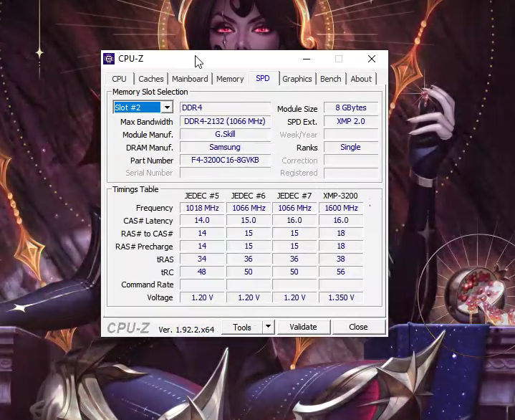
Task: Click the CPU-Z app icon in title bar
Action: click(x=109, y=59)
